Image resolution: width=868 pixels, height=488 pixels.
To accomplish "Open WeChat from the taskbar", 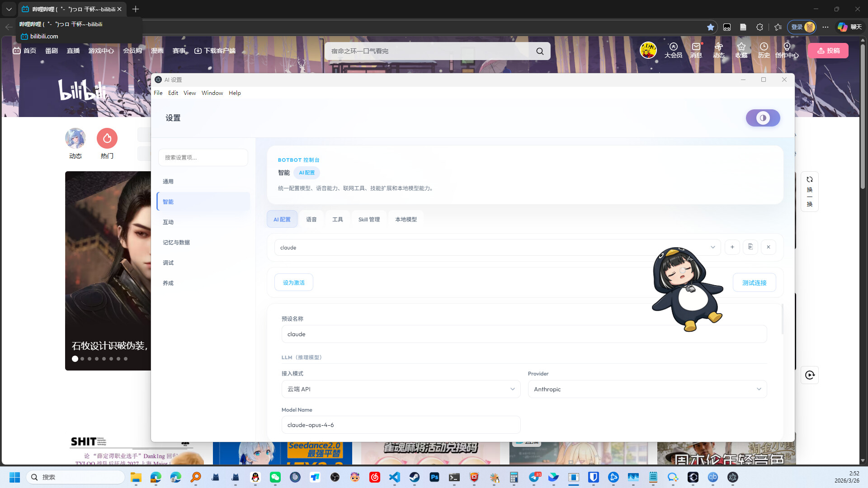I will pos(275,477).
